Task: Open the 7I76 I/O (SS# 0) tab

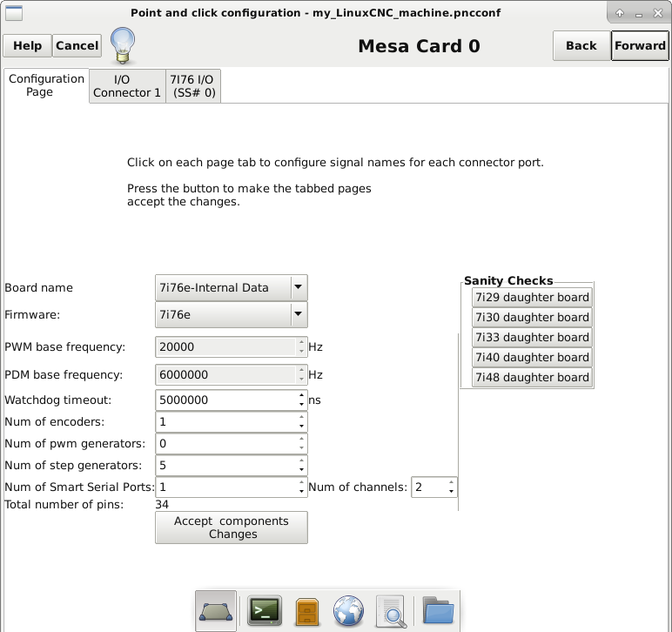Action: [193, 86]
